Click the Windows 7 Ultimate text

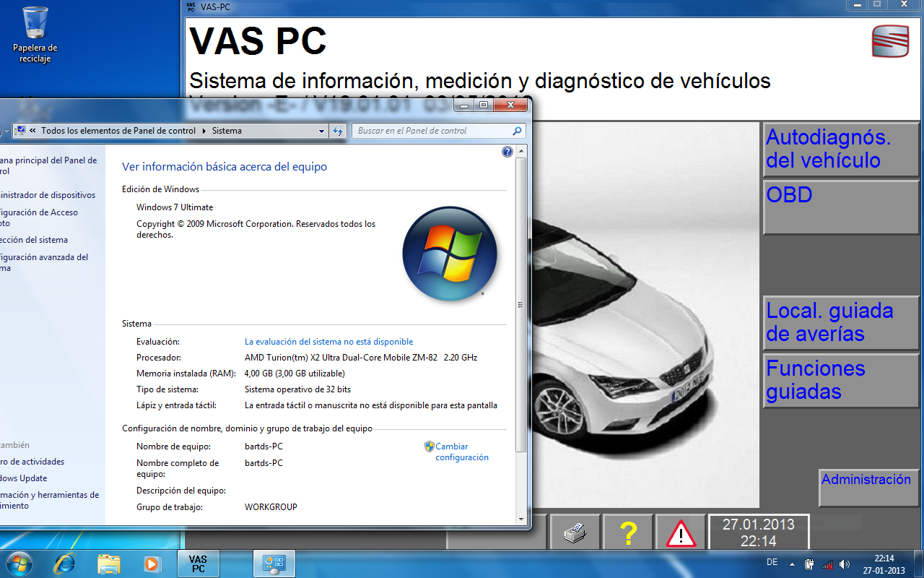tap(175, 207)
